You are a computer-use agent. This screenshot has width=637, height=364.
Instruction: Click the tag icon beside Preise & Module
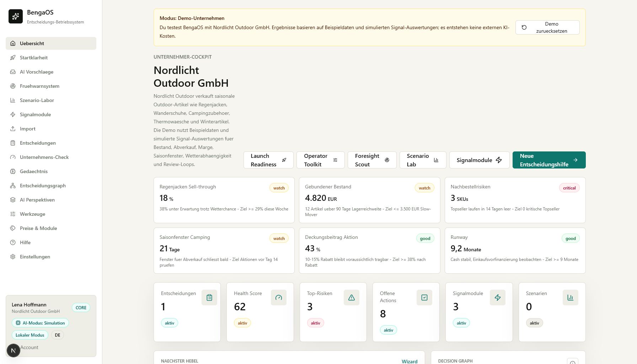[x=13, y=228]
